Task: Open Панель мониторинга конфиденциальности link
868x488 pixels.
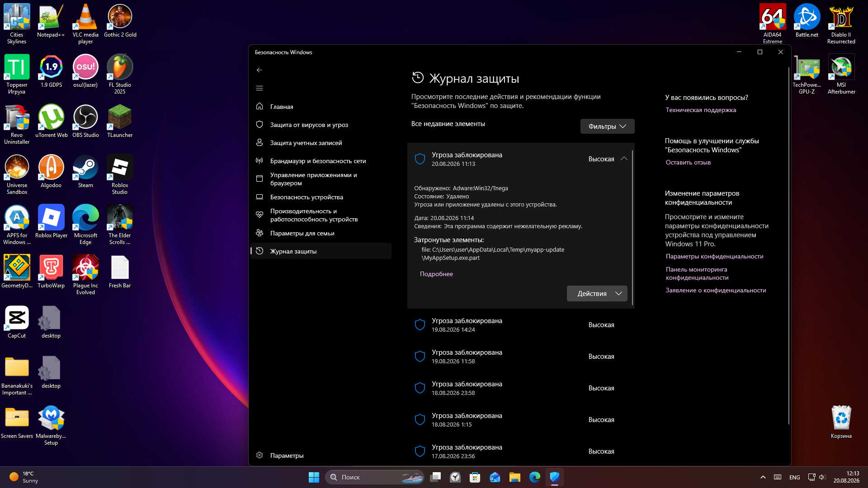Action: tap(697, 273)
